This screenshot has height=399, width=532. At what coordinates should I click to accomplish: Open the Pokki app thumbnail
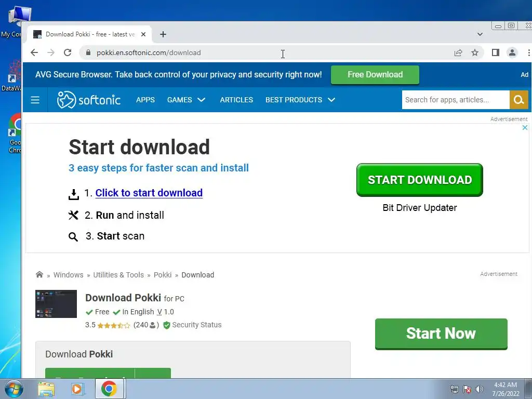click(x=56, y=304)
